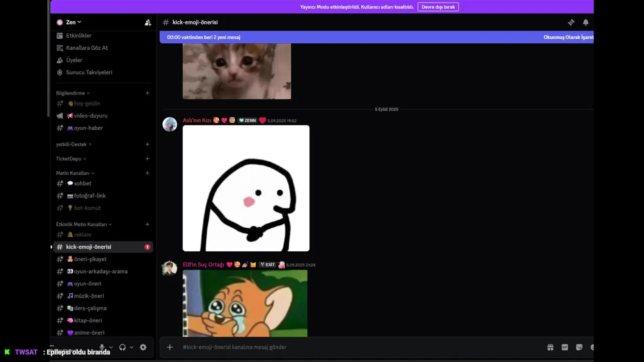Add a channel to TicketDepo category
Screen dimensions: 644x362
147,159
